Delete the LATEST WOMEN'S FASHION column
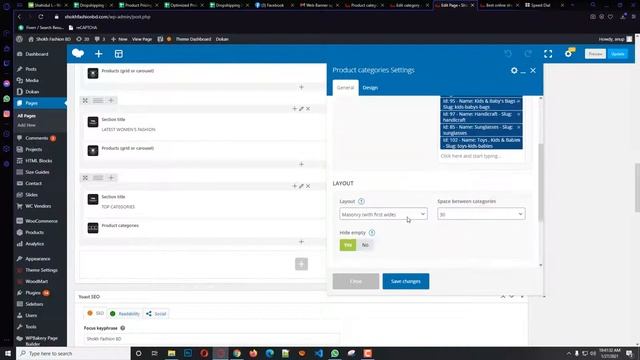This screenshot has height=360, width=640. [x=308, y=109]
